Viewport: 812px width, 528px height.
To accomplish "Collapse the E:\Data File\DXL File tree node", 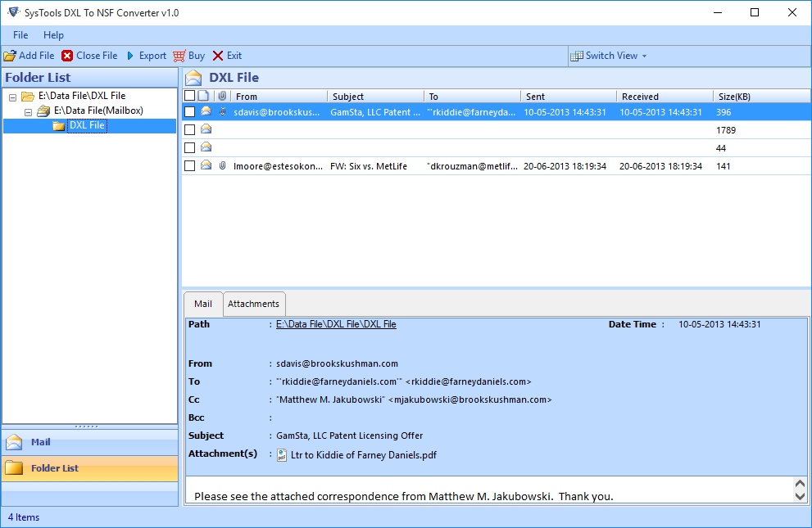I will click(13, 97).
